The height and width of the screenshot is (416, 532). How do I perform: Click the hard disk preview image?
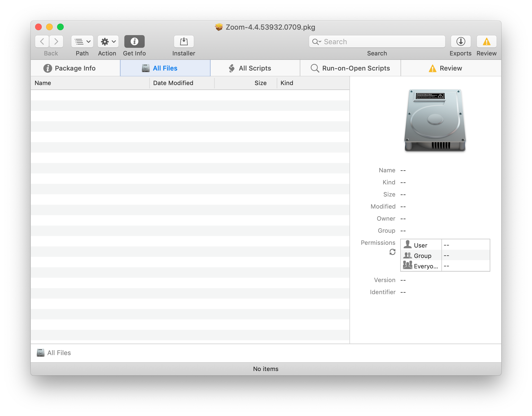tap(435, 121)
